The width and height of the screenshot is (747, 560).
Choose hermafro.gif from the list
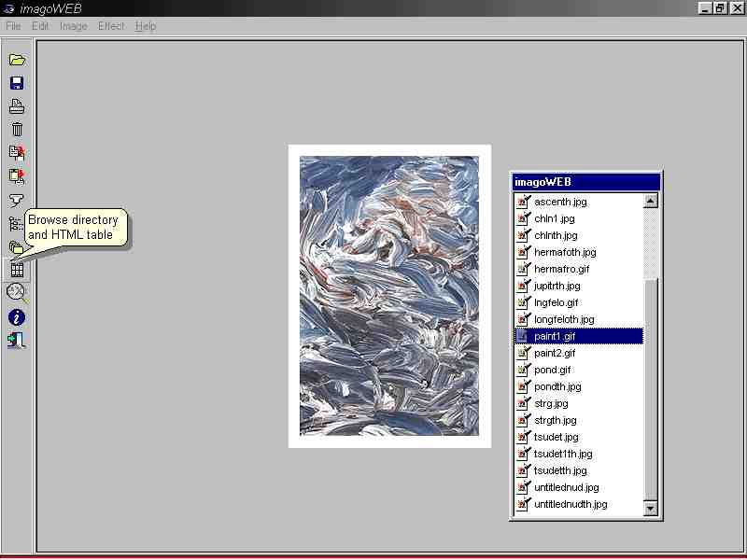tap(561, 269)
